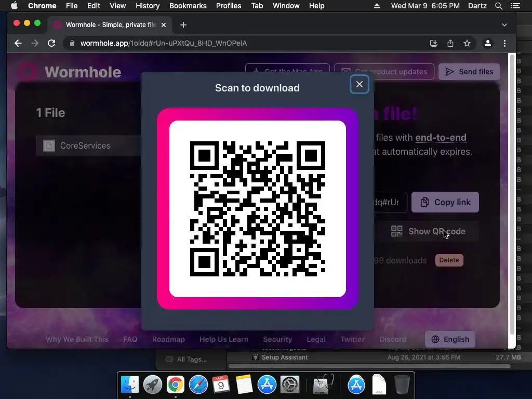This screenshot has width=532, height=399.
Task: Click the Copy link button
Action: pyautogui.click(x=445, y=202)
